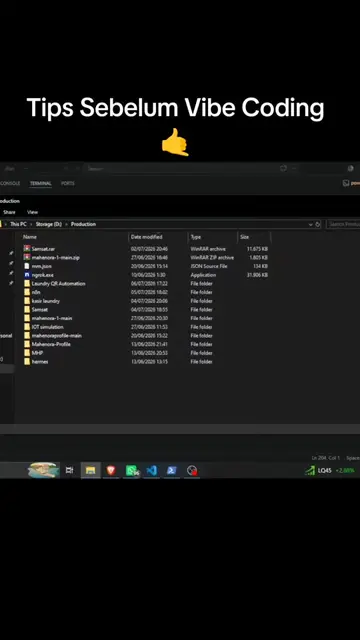The height and width of the screenshot is (640, 360).
Task: Click the Samsat folder name
Action: coord(40,309)
